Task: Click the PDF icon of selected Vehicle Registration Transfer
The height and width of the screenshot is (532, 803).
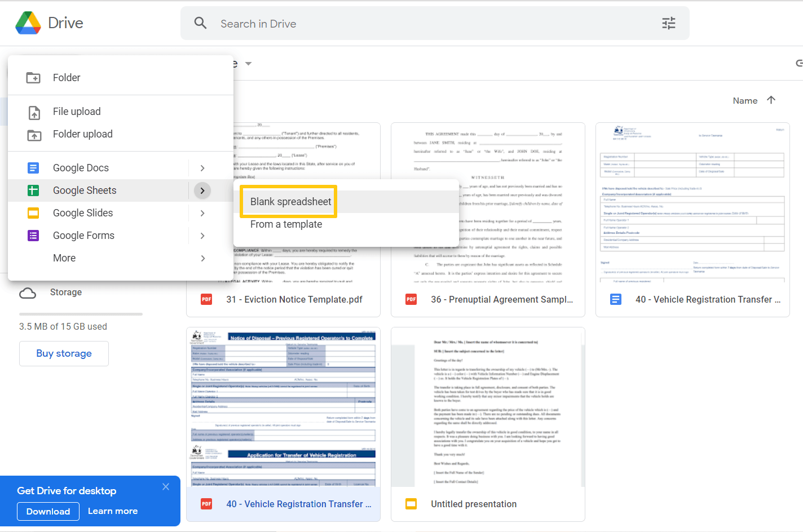Action: [x=206, y=504]
